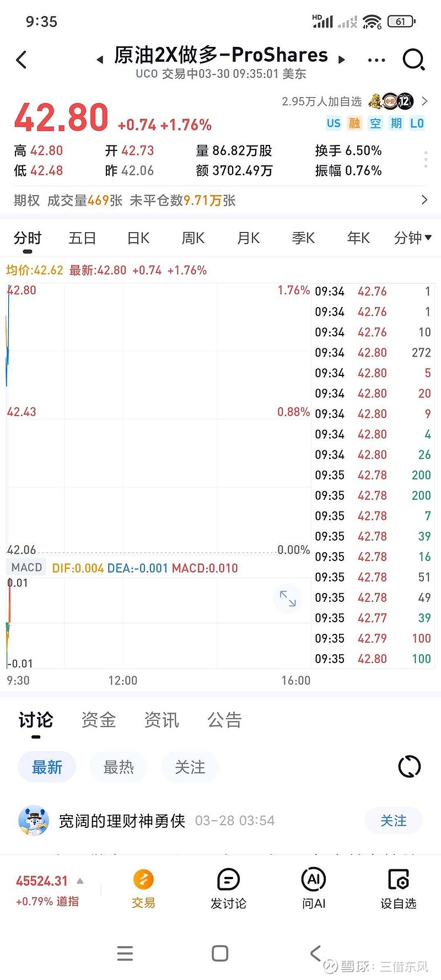Open the three-dot more options menu
441x980 pixels.
[x=376, y=60]
